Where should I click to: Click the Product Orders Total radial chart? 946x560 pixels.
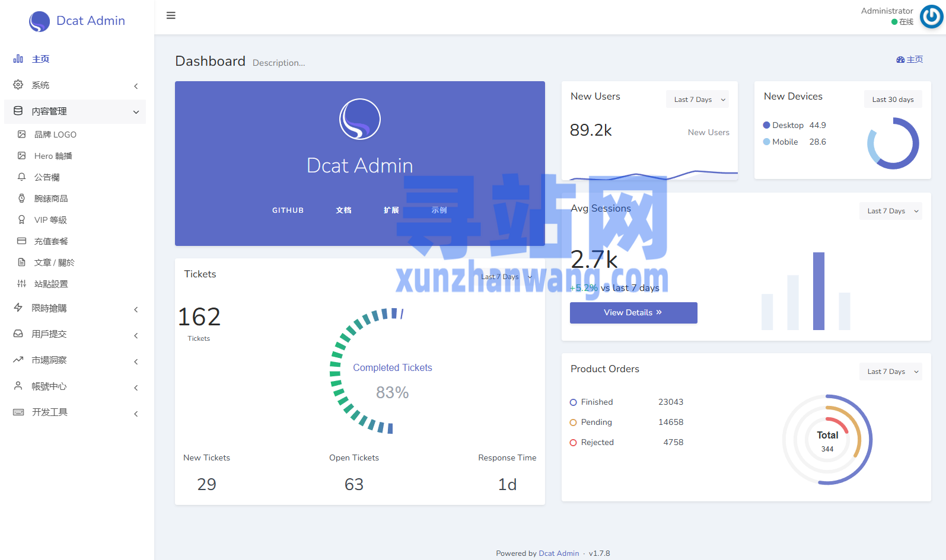click(827, 440)
